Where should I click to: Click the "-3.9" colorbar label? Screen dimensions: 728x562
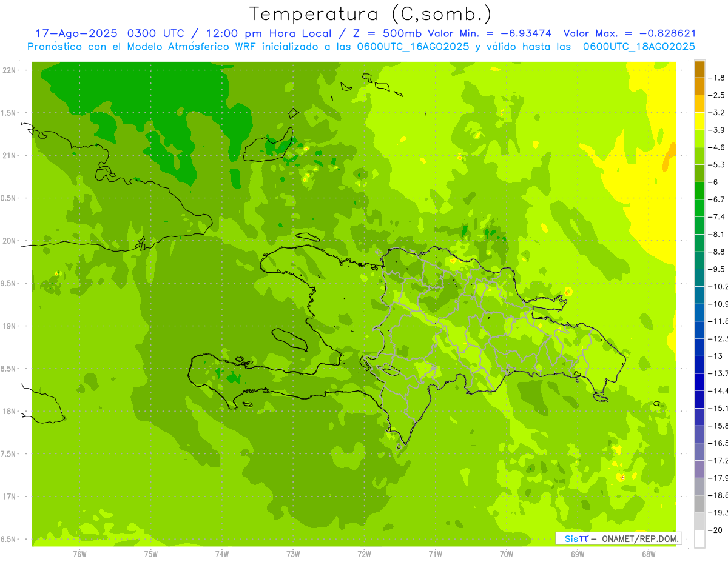click(x=718, y=130)
